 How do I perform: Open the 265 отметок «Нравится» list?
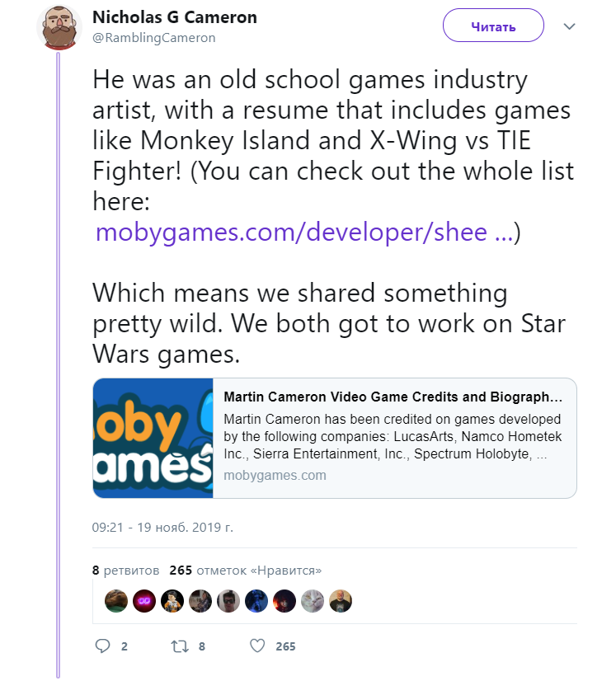point(245,570)
